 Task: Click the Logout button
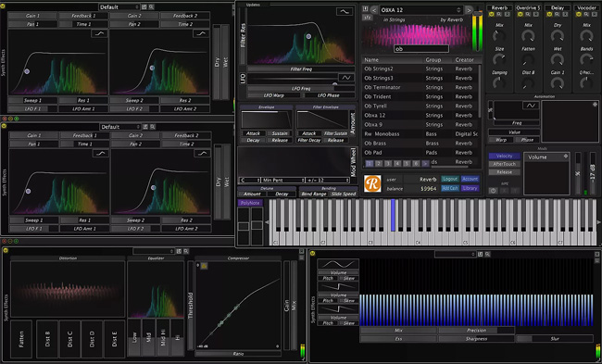(450, 179)
